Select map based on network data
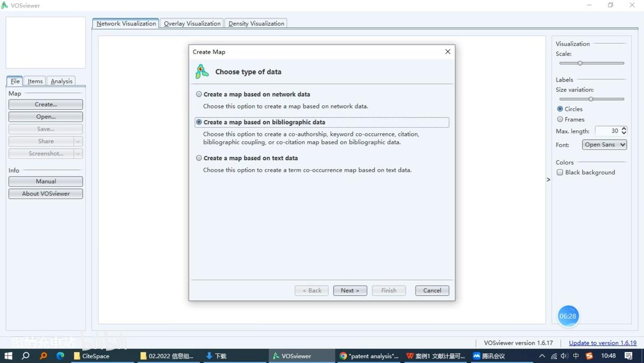The height and width of the screenshot is (363, 644). tap(199, 94)
